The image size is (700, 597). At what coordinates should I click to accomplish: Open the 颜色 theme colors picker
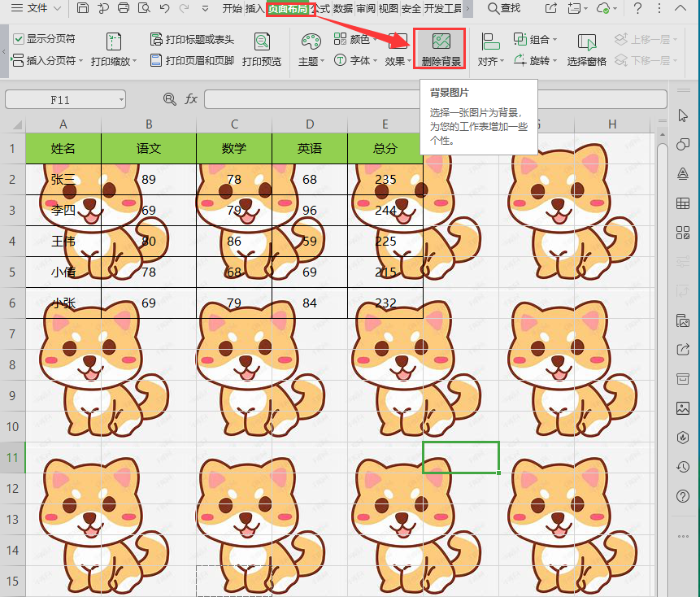pos(358,39)
